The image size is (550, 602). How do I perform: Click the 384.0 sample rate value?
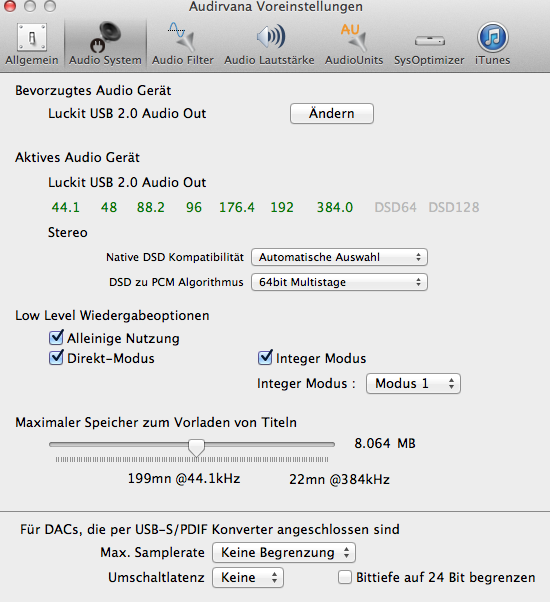pos(335,207)
